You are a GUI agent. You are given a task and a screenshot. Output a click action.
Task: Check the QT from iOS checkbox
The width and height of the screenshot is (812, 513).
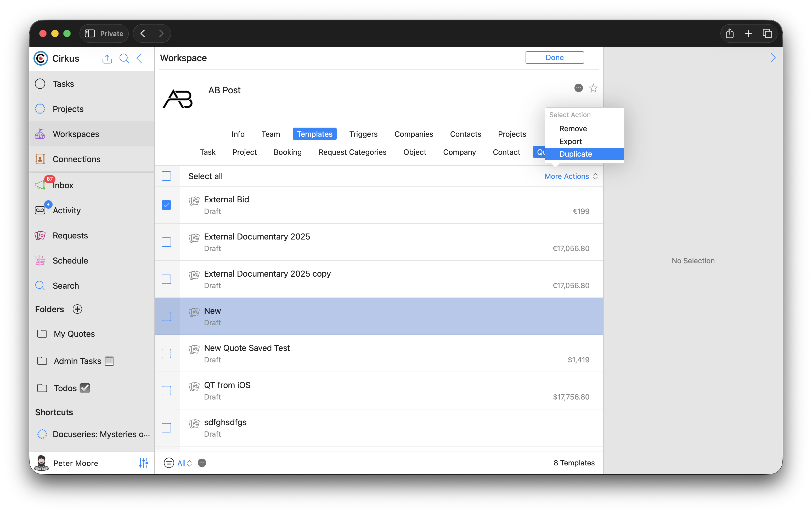tap(166, 391)
